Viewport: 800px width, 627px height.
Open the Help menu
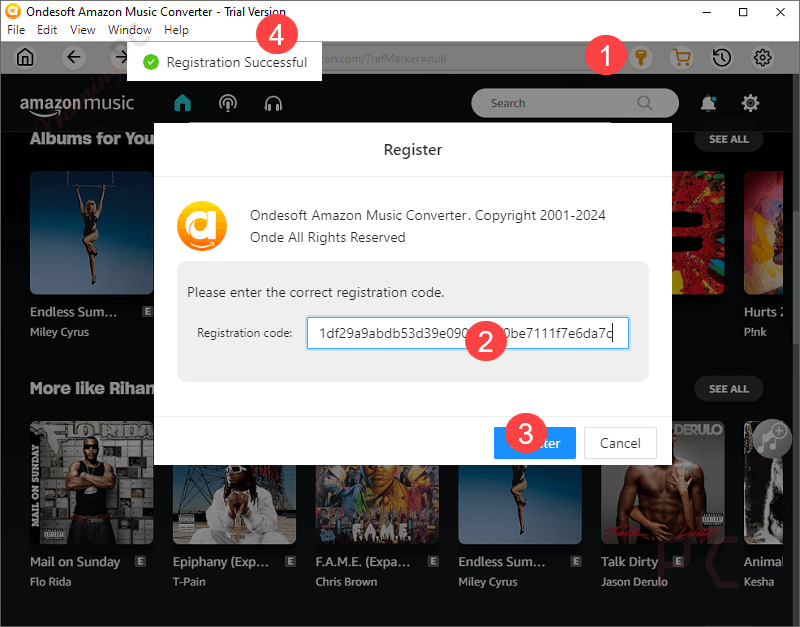(x=176, y=30)
